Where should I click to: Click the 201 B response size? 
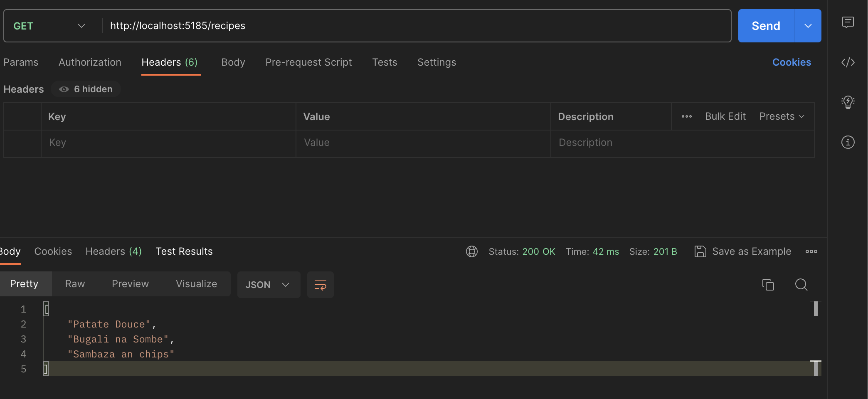665,251
